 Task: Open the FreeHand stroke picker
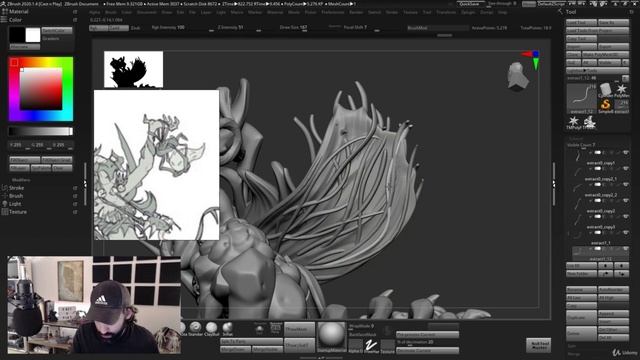(371, 346)
